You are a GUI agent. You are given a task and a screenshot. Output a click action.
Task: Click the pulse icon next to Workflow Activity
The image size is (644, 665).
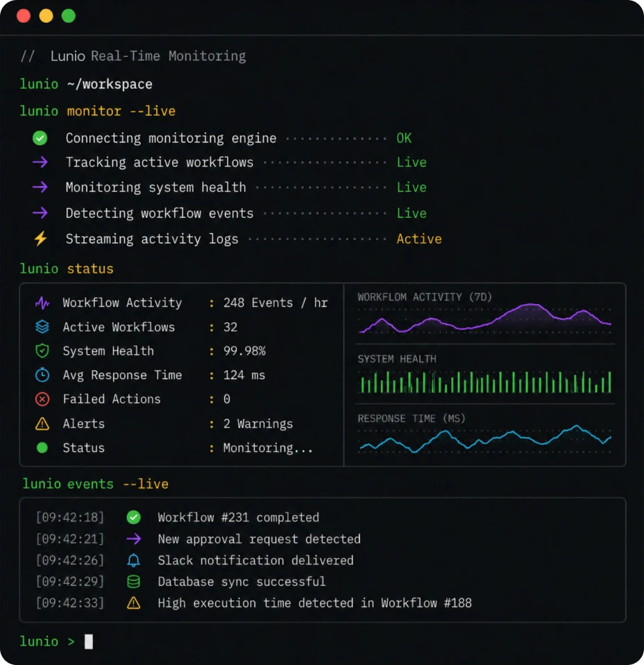tap(42, 303)
